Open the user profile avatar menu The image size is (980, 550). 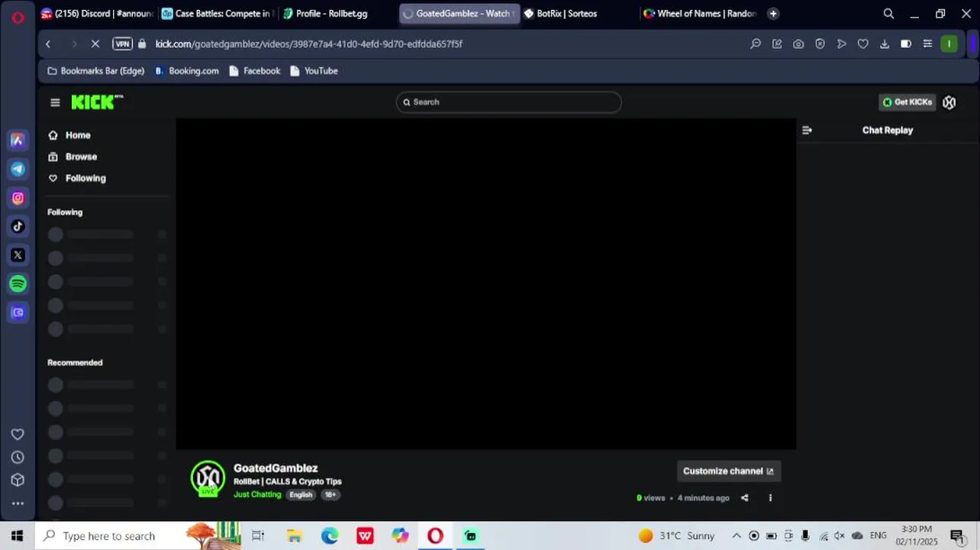pos(949,102)
